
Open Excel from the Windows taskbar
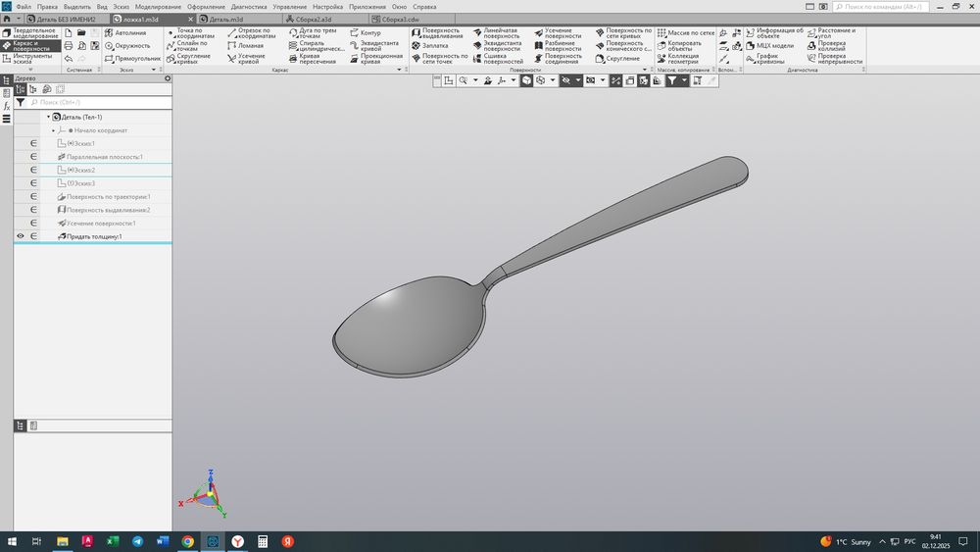point(113,541)
